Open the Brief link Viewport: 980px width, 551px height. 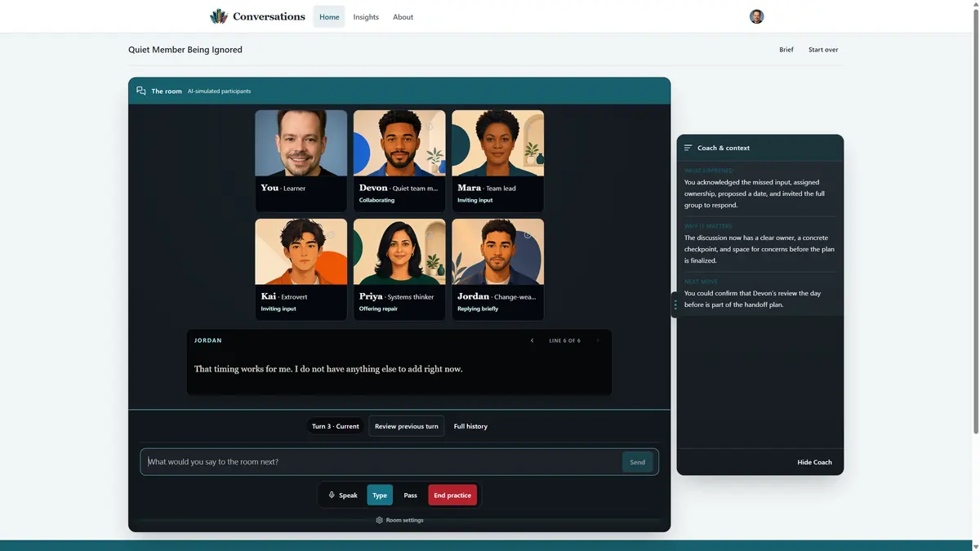(x=786, y=50)
